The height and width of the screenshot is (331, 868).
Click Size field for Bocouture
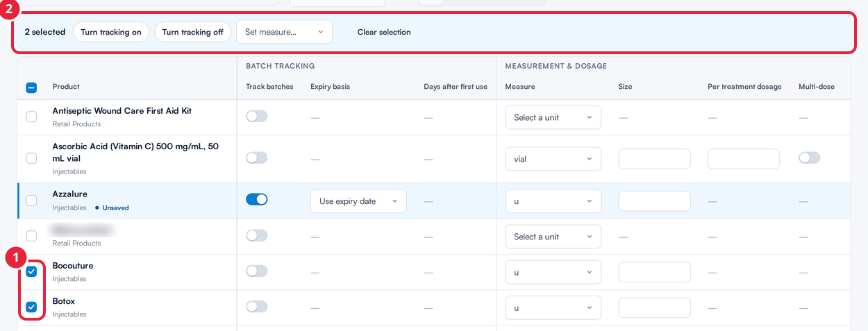655,272
